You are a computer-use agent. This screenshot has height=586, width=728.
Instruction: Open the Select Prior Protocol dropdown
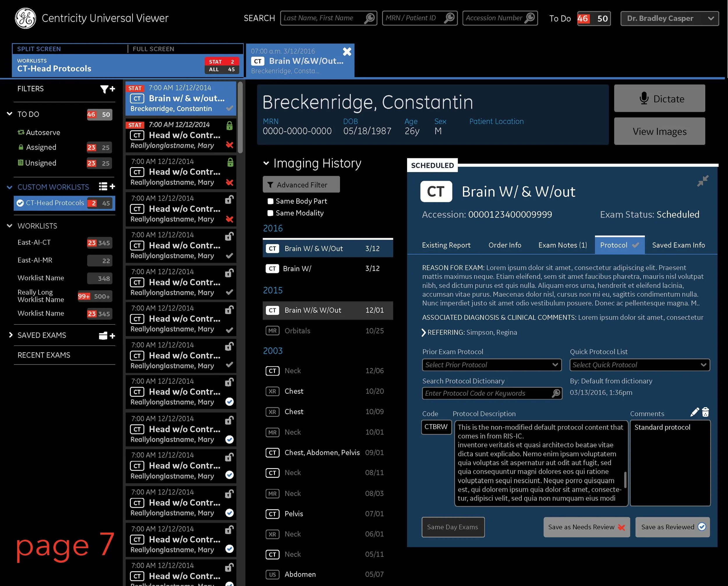click(x=492, y=365)
